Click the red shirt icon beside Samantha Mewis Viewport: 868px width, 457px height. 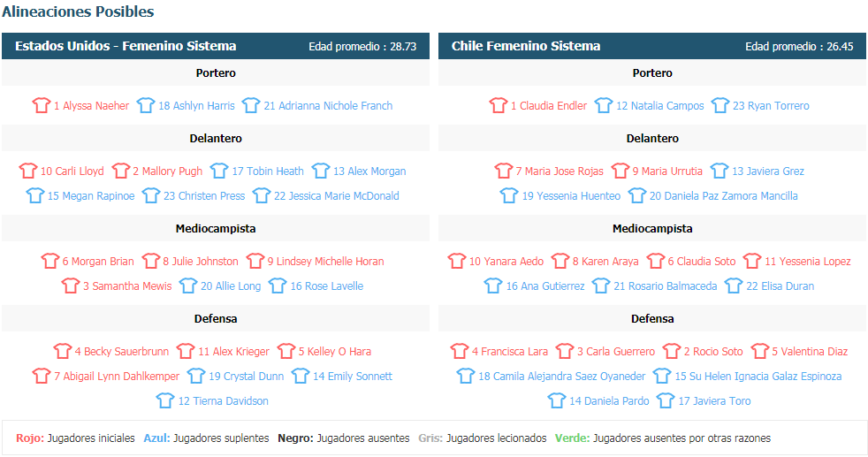click(x=71, y=286)
